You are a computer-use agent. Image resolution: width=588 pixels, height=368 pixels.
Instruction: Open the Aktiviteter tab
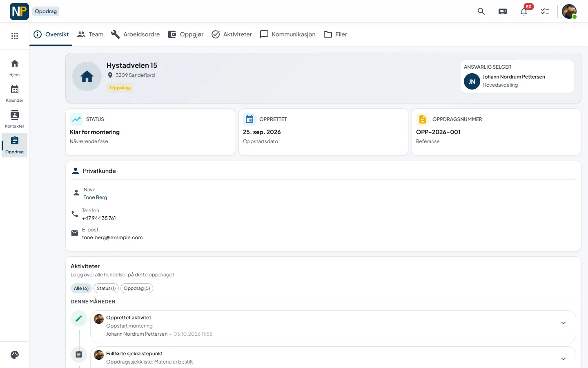coord(232,34)
